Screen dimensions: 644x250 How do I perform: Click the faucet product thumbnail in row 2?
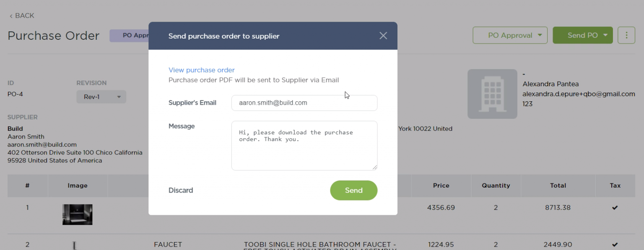75,245
